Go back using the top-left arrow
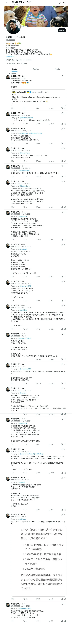 [7, 3]
